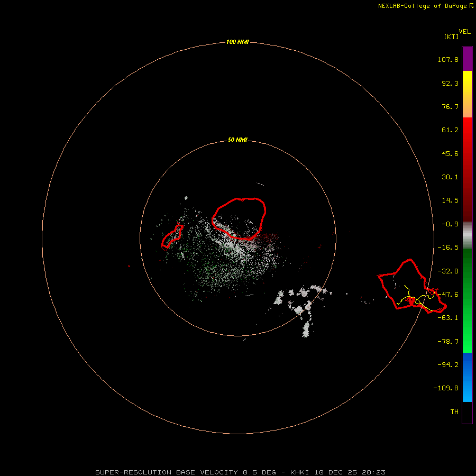Click the -47.6 velocity scale value
Image resolution: width=476 pixels, height=476 pixels.
[x=448, y=295]
